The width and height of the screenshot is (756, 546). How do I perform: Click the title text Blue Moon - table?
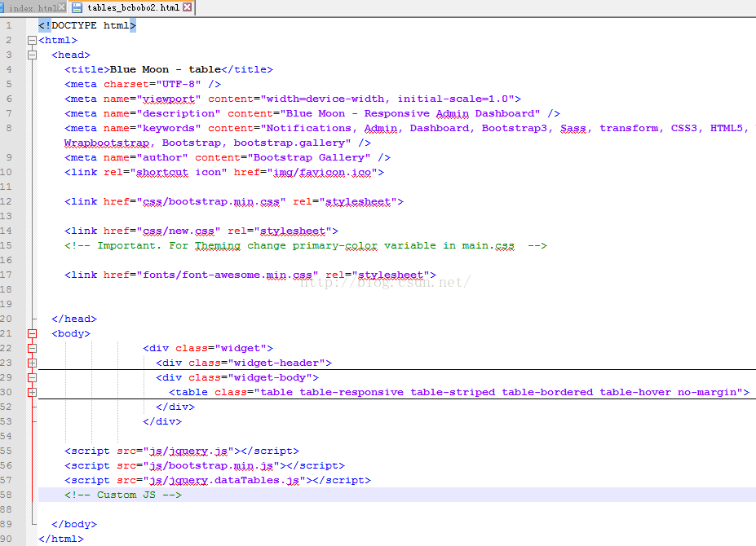point(166,69)
